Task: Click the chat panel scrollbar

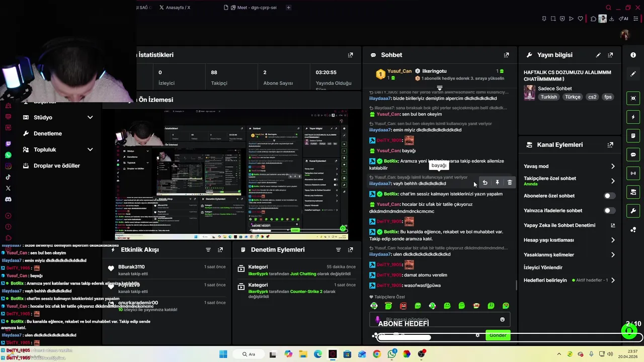Action: click(516, 285)
